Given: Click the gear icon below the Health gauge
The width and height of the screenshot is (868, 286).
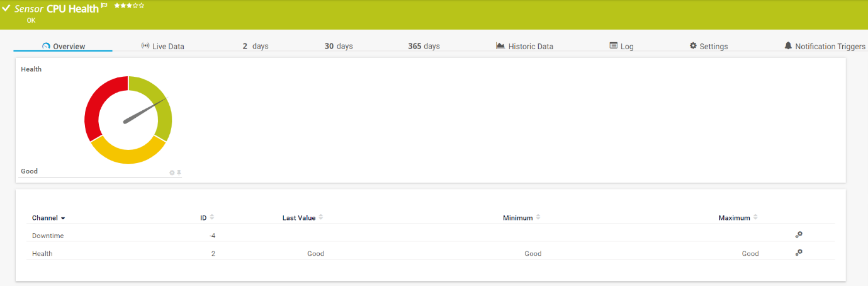Looking at the screenshot, I should click(x=172, y=173).
